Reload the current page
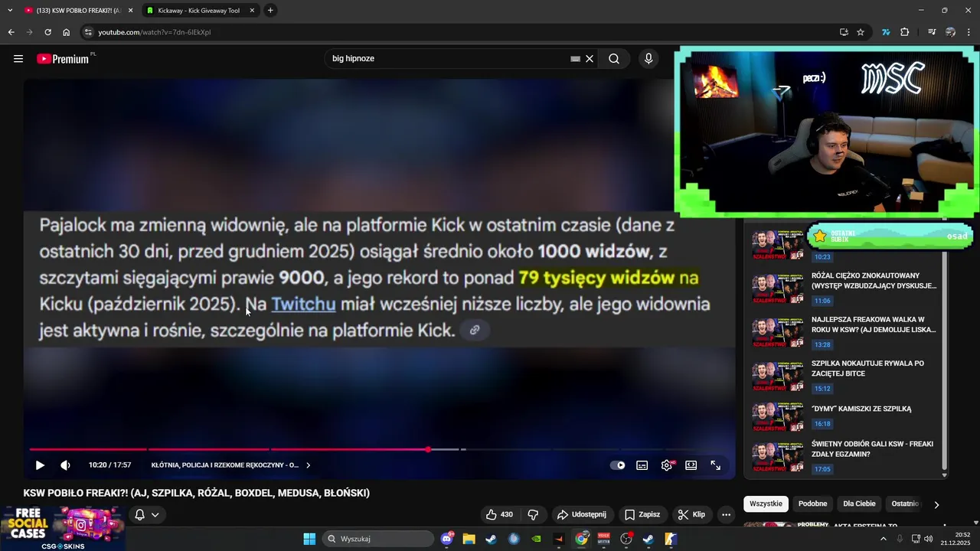Viewport: 980px width, 551px height. 47,32
